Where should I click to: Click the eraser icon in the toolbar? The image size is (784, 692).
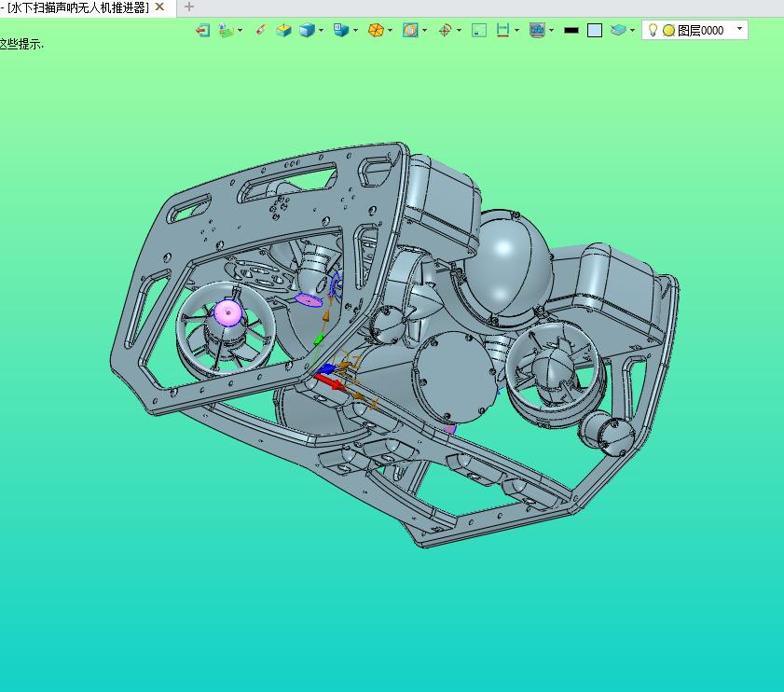pos(260,31)
